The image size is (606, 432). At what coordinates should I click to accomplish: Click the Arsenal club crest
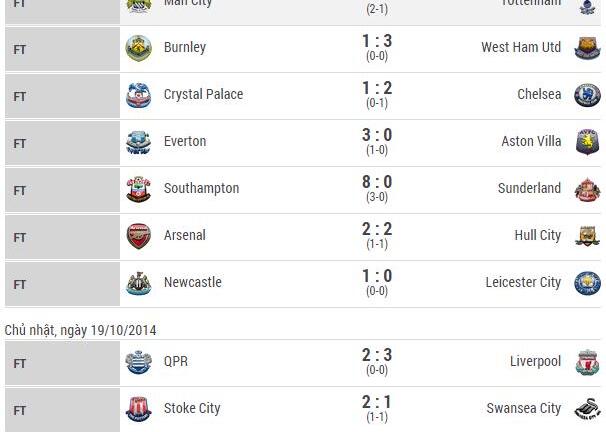click(x=138, y=236)
